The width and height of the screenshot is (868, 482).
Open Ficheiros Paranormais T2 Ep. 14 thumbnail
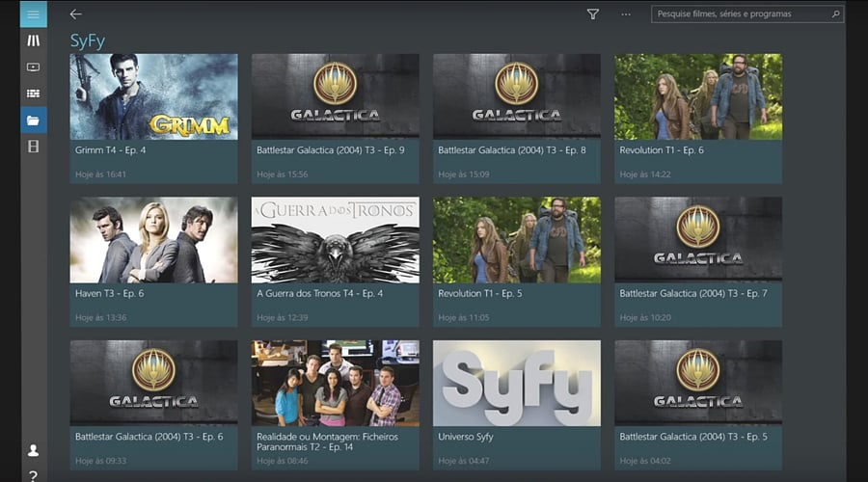336,383
